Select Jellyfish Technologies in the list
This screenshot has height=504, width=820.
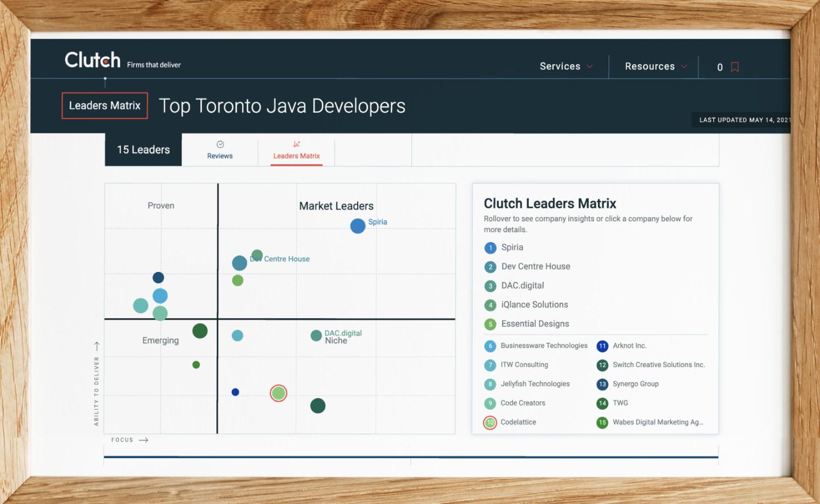(535, 384)
